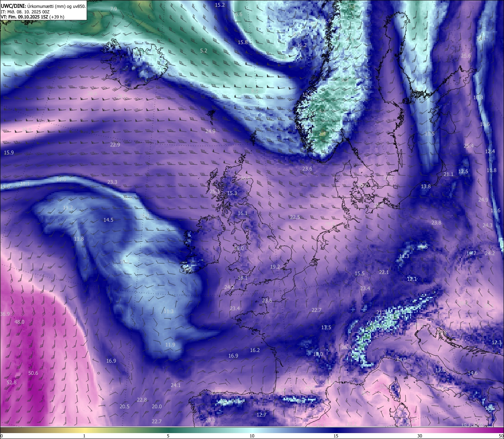This screenshot has height=439, width=504.
Task: Select the 5.2 value south of Iceland
Action: point(204,50)
